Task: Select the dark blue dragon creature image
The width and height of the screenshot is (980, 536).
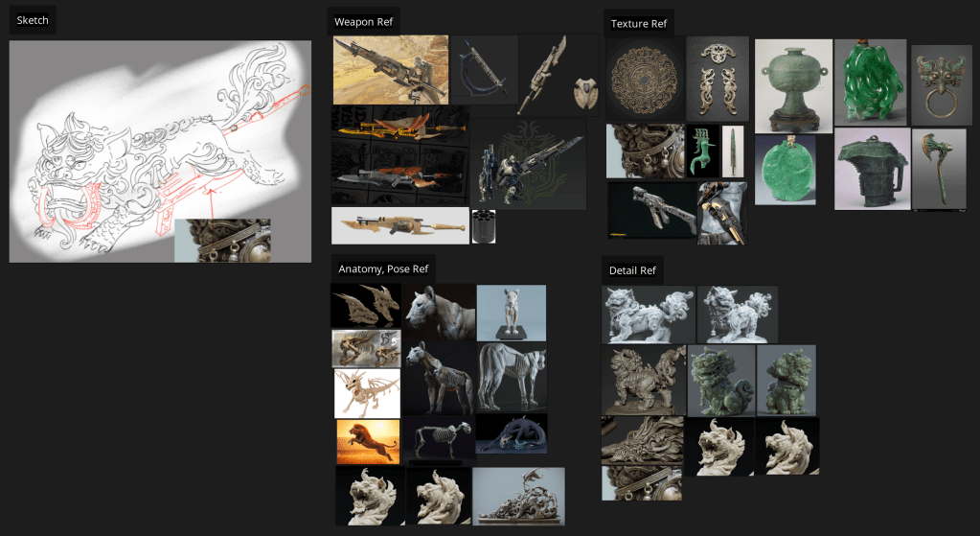Action: [x=511, y=433]
